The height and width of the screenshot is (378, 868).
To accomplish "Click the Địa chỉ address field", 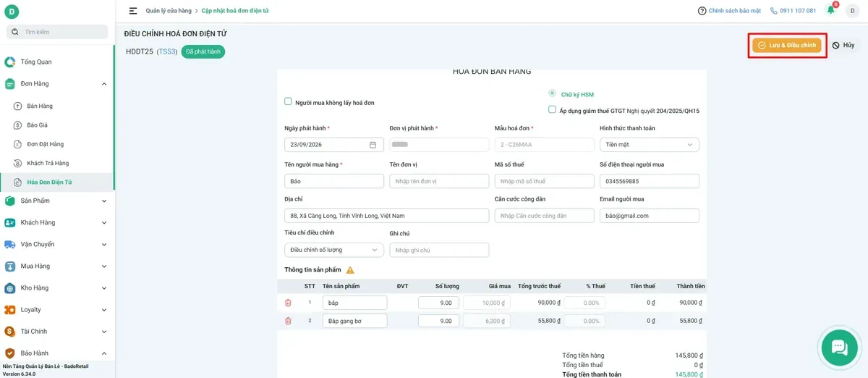I will point(387,216).
